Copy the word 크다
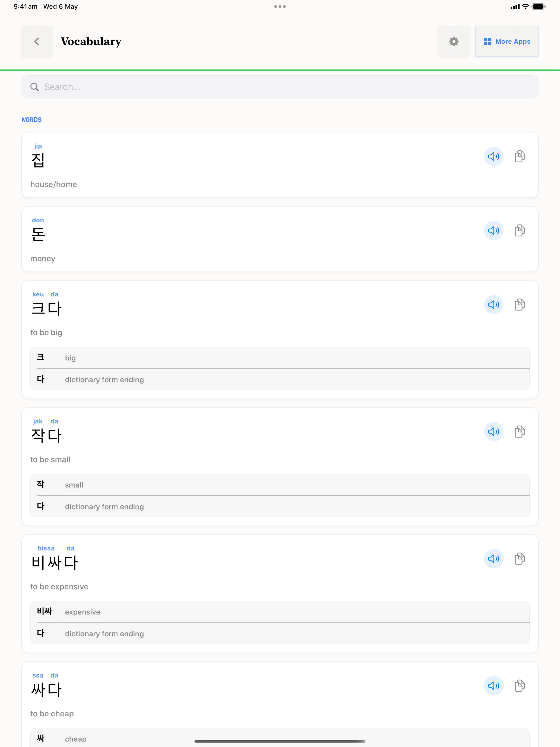Image resolution: width=560 pixels, height=747 pixels. [520, 305]
